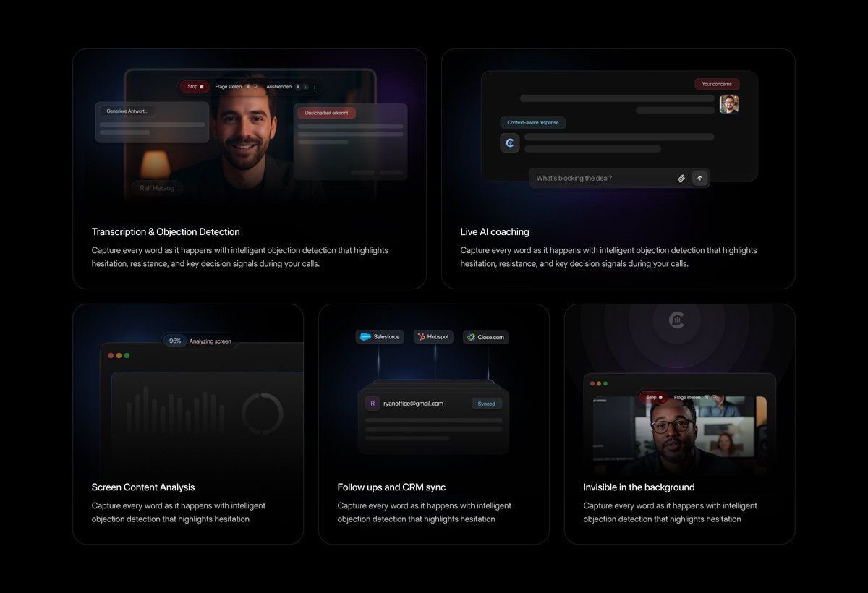Click the Invisible in the background heading
The height and width of the screenshot is (593, 868).
tap(639, 487)
